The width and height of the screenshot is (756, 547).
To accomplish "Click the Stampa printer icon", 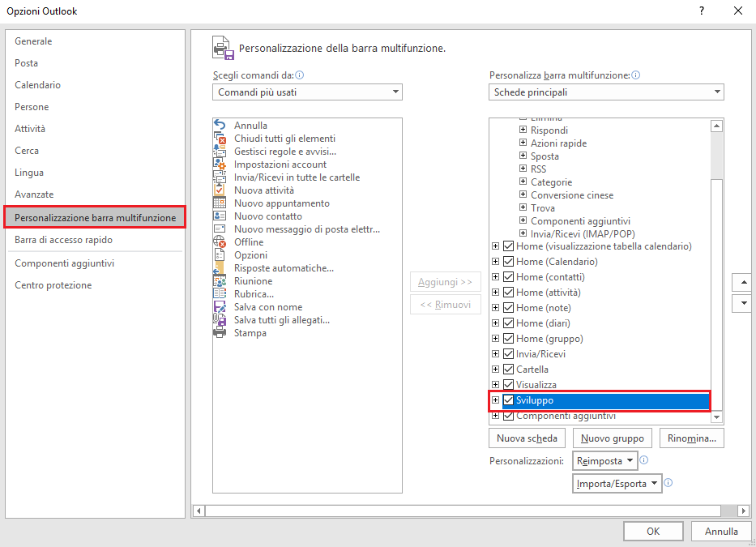I will point(220,333).
